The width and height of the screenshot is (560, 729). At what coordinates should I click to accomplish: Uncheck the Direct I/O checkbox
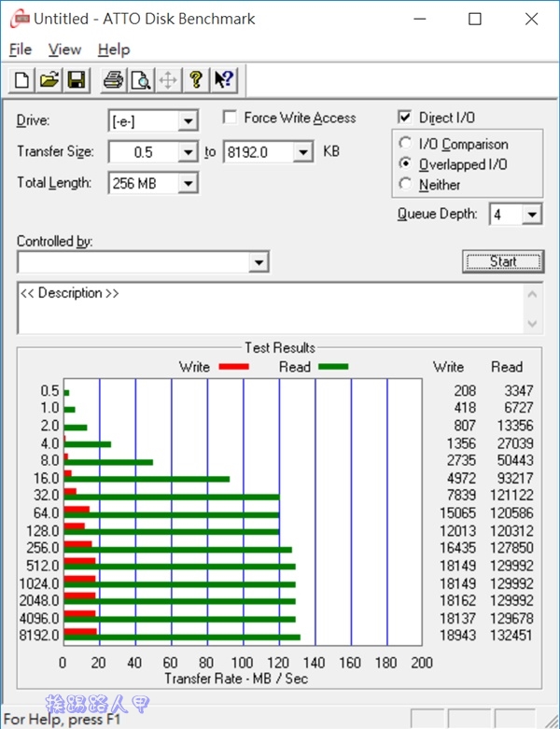[x=405, y=118]
